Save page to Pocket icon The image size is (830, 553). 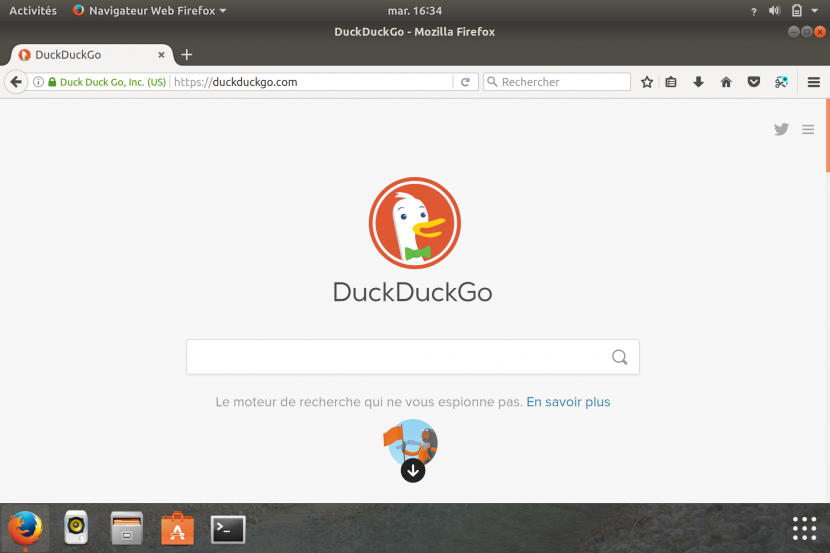click(x=754, y=82)
